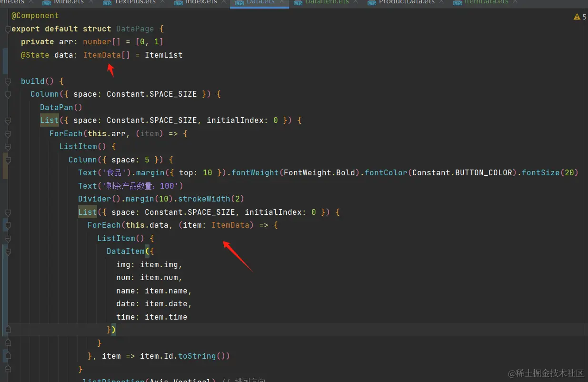Switch to the ProductData.ets tab

pos(406,2)
